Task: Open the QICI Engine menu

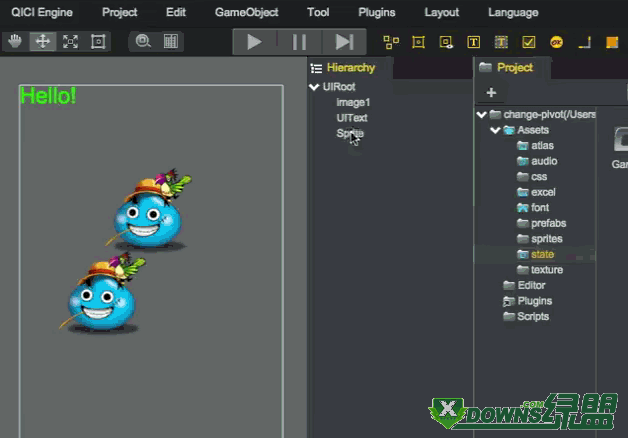Action: pos(42,12)
